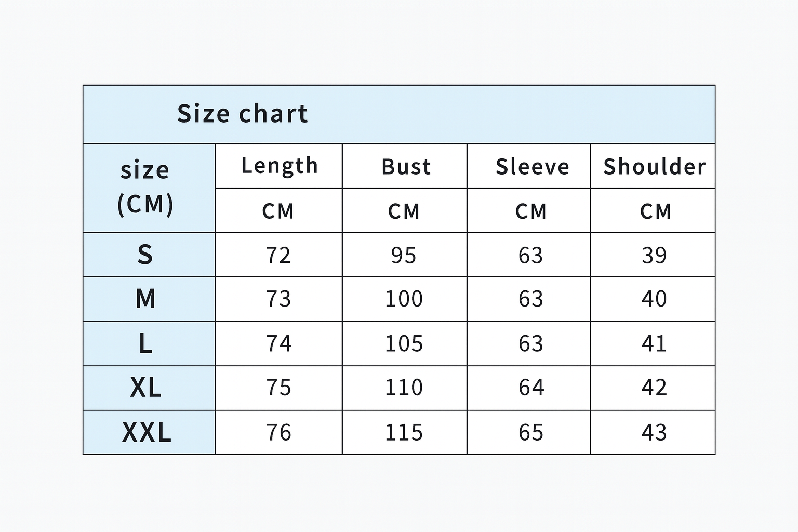This screenshot has width=798, height=532.
Task: Click the Bust value 100 for size M
Action: pos(404,299)
